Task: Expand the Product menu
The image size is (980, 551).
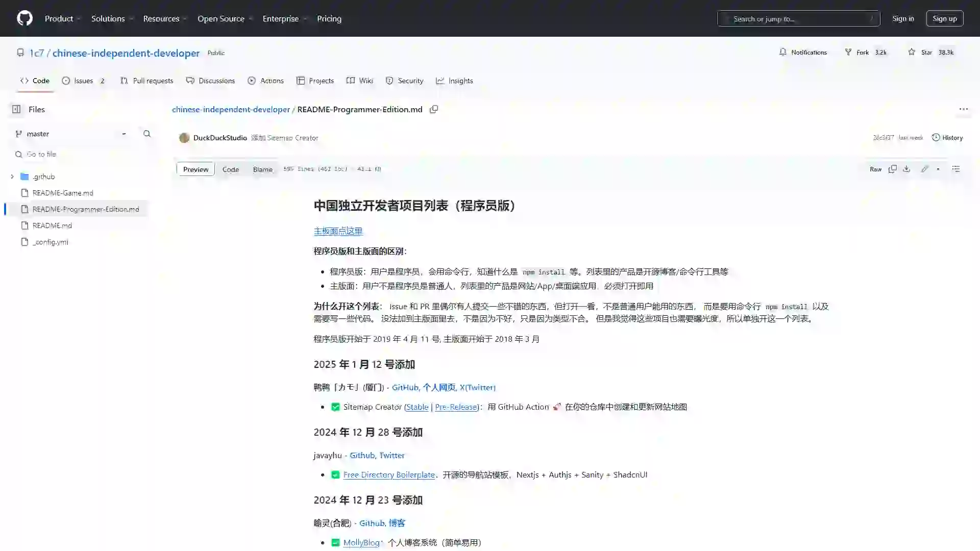Action: click(63, 18)
